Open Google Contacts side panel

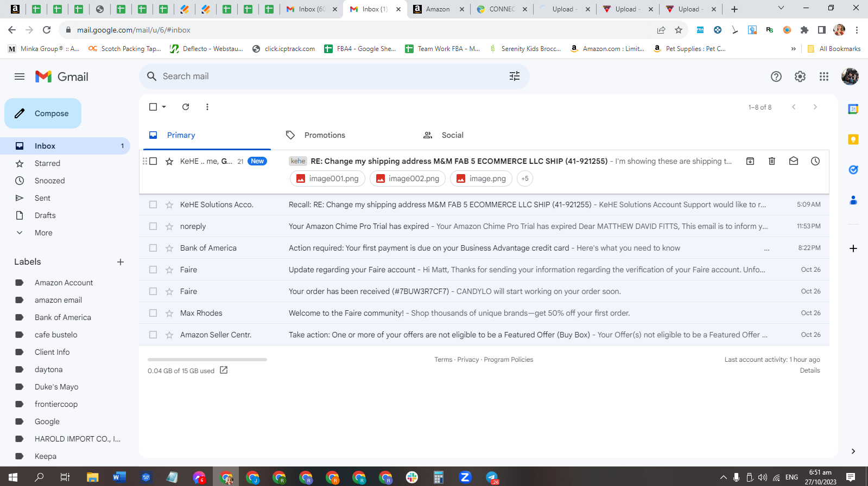853,200
